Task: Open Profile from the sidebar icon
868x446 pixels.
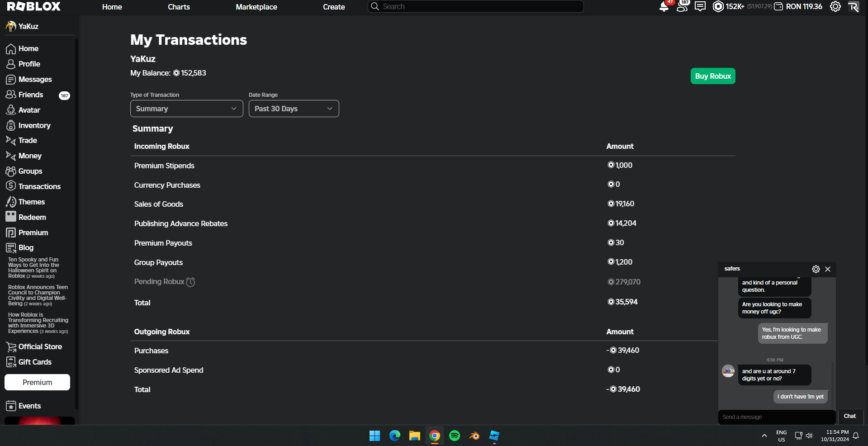Action: [11, 64]
